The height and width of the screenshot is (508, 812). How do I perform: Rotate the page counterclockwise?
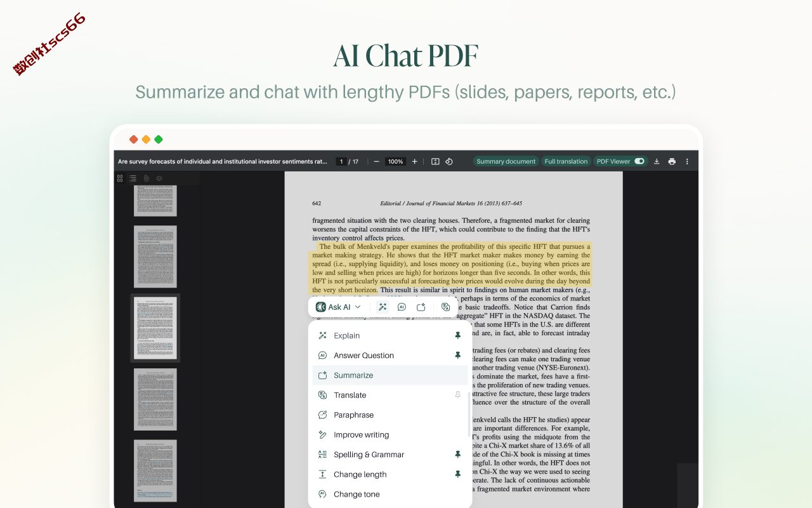(x=449, y=161)
